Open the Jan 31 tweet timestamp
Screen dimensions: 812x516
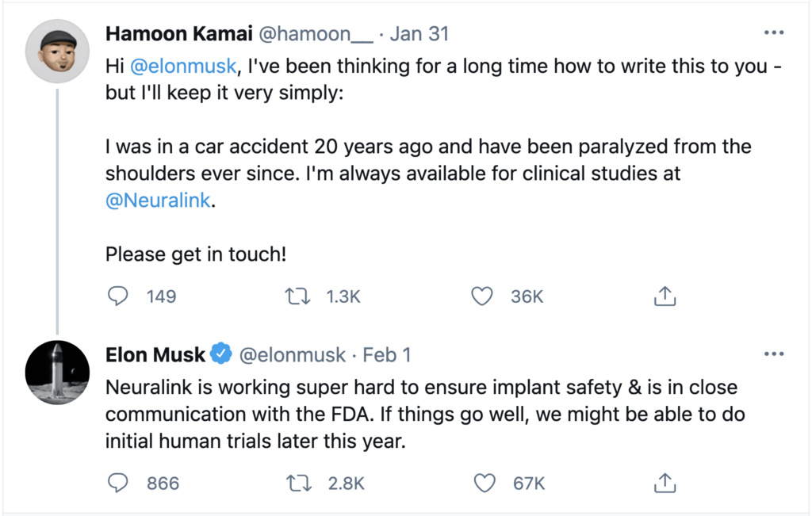click(x=419, y=33)
